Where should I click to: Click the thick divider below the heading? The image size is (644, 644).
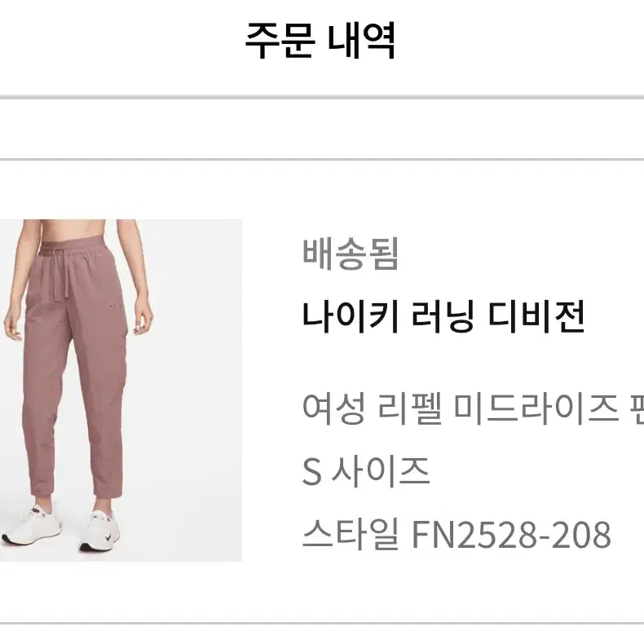322,97
